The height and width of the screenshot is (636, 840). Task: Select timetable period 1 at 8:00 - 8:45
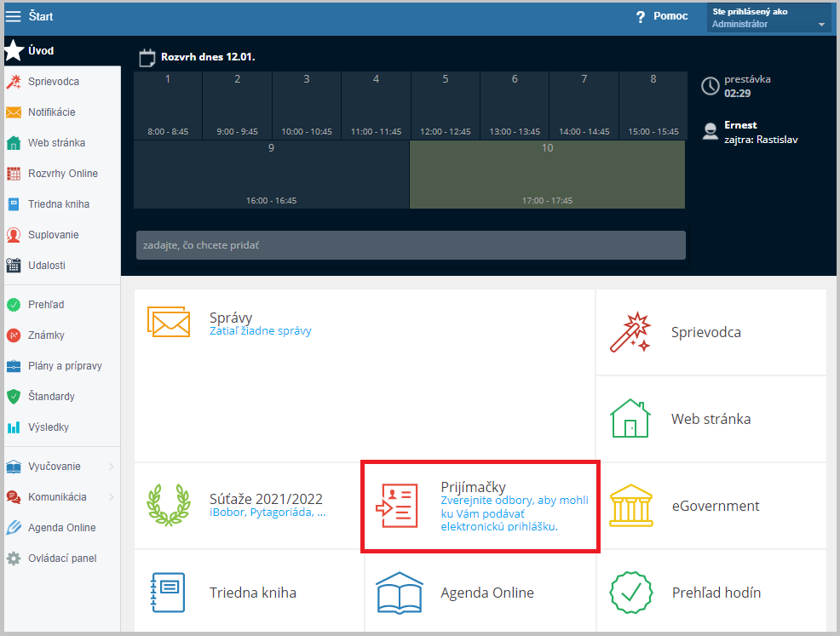pos(168,106)
